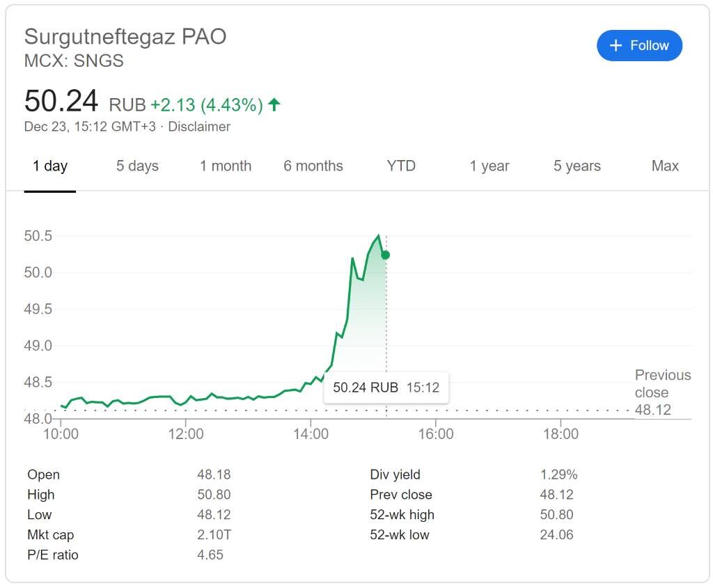
Task: Switch to the 5 days range tab
Action: point(137,166)
